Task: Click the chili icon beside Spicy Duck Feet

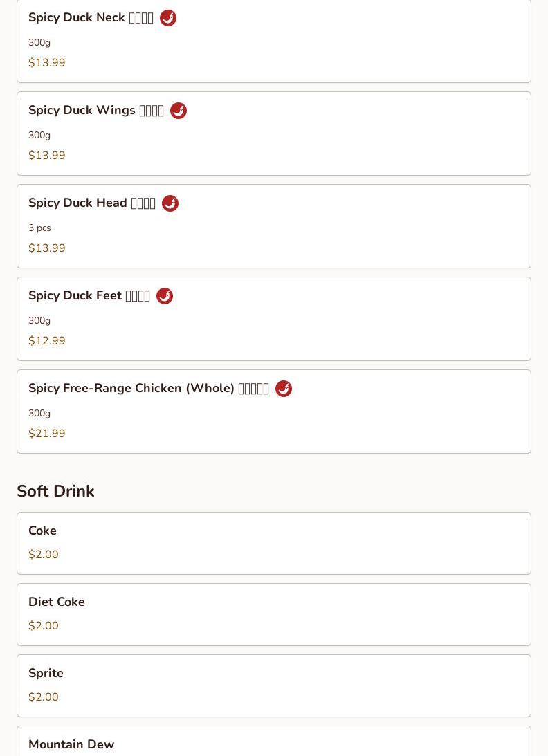Action: (x=165, y=295)
